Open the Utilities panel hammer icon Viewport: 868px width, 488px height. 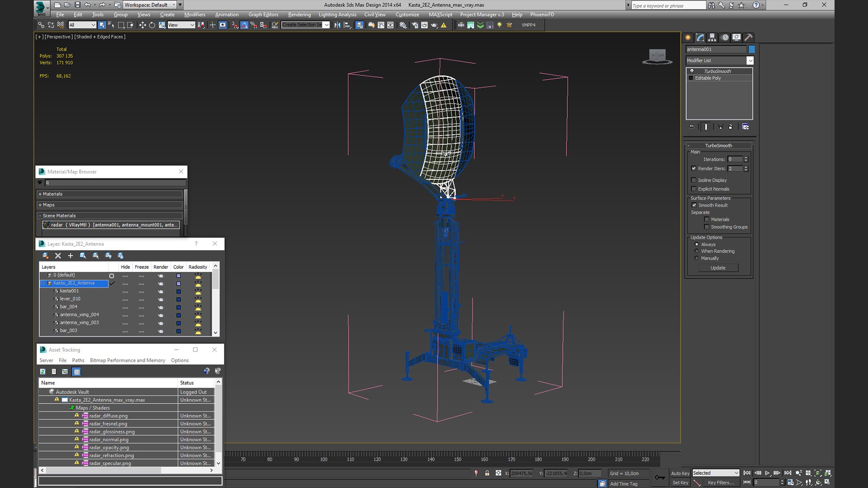tap(748, 38)
